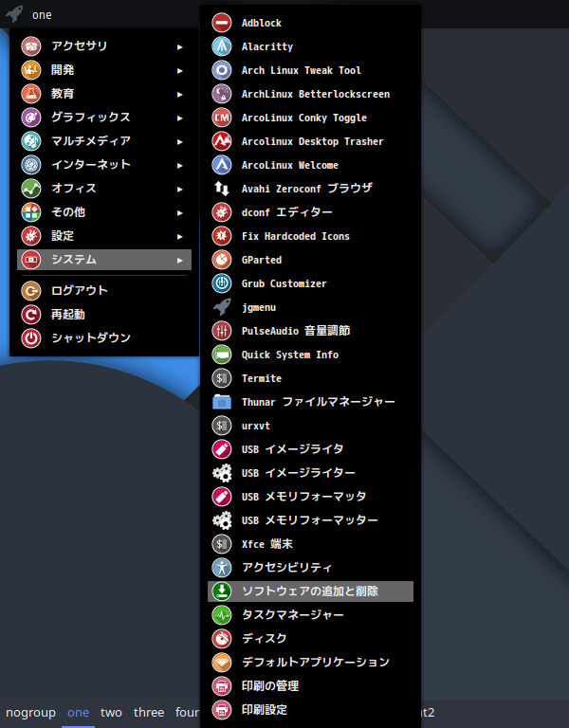
Task: Open dconf エディター icon
Action: coord(222,212)
